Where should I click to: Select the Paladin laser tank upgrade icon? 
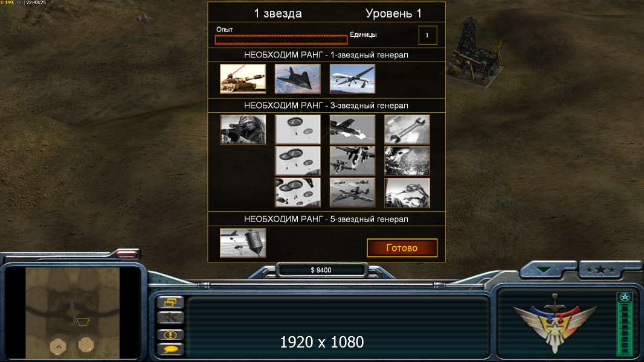(243, 78)
